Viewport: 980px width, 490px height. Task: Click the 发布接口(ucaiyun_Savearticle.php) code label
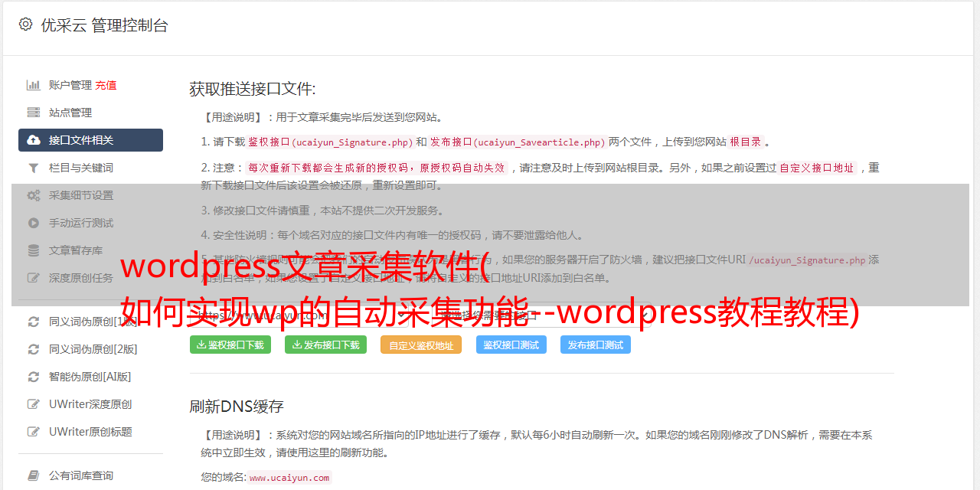518,142
